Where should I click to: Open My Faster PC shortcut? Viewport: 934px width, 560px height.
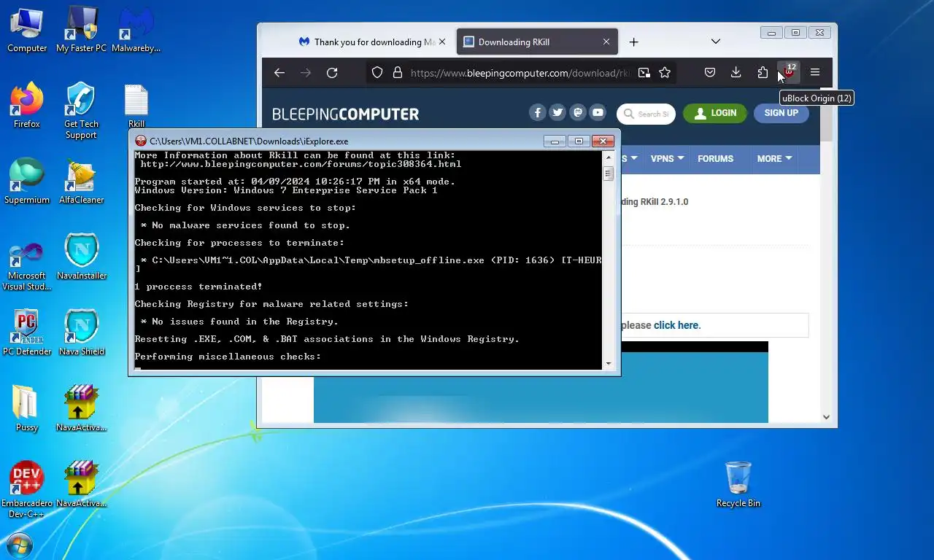click(81, 29)
